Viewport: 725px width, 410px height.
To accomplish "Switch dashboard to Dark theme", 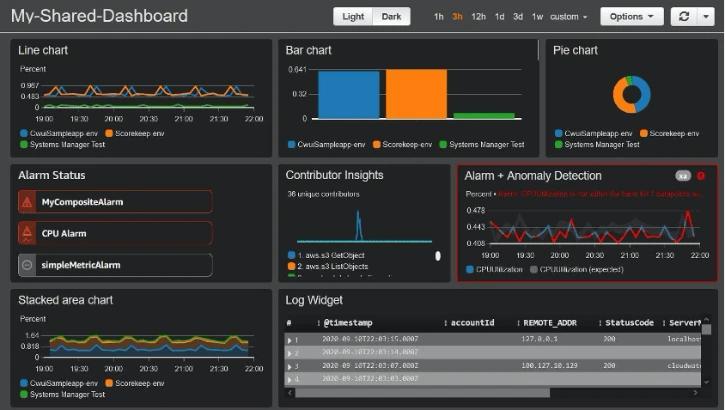I will click(391, 17).
